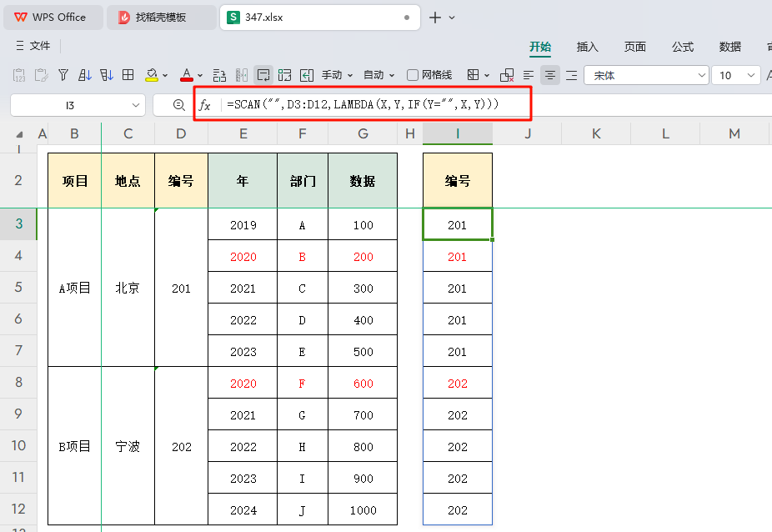Open the WPS Office home tab
The image size is (772, 532).
point(53,18)
